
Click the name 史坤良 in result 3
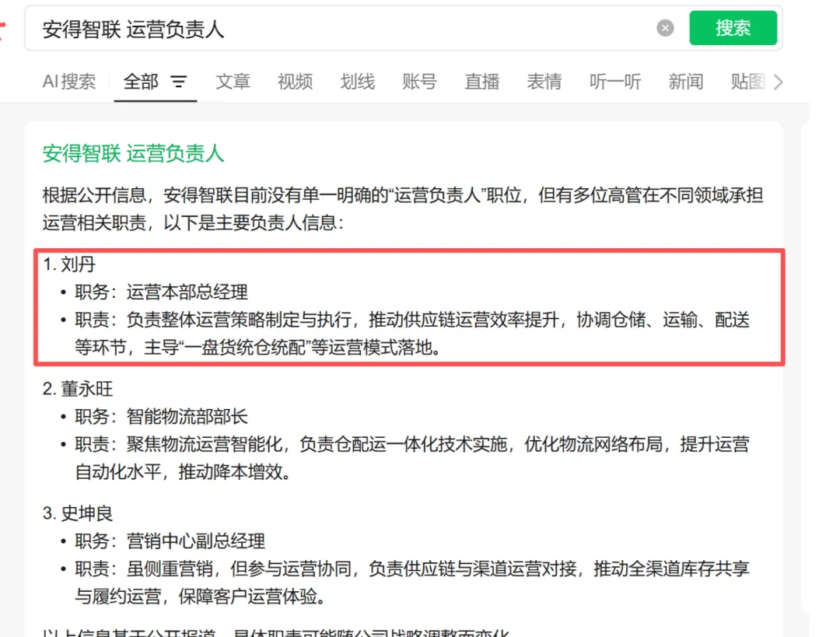pos(87,513)
